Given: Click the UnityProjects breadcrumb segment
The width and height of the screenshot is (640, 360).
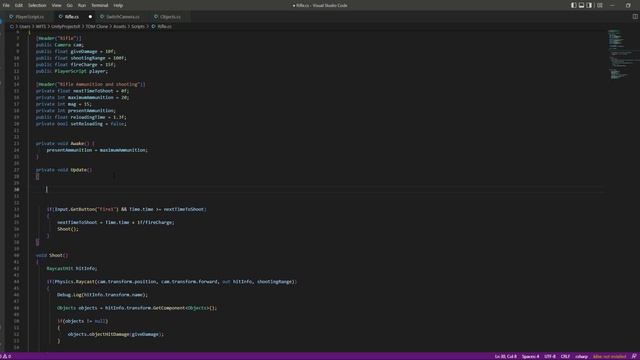Looking at the screenshot, I should [66, 27].
